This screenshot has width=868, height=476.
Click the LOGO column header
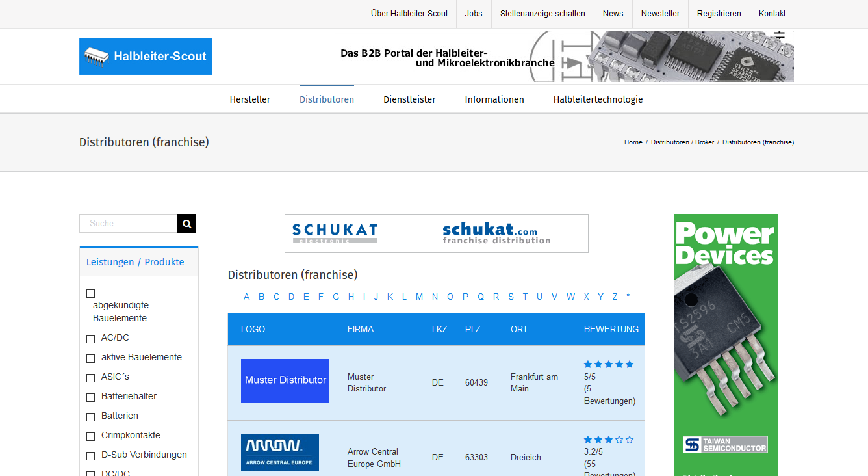(x=253, y=330)
